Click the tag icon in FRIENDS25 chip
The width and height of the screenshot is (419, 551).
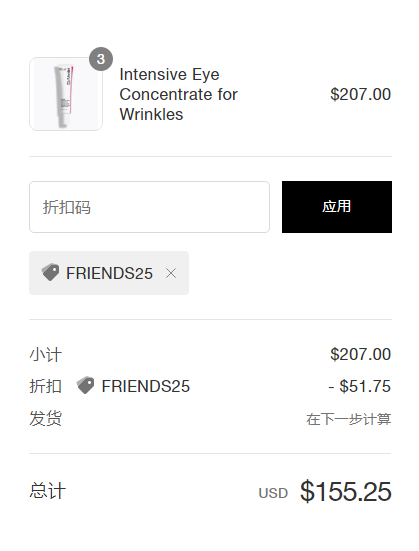[50, 272]
